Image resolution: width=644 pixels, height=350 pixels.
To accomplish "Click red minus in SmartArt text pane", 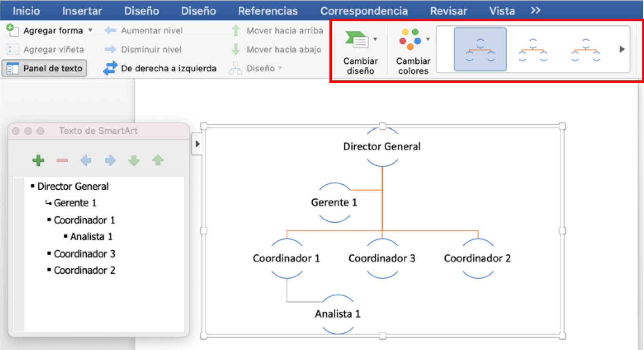I will (x=62, y=160).
